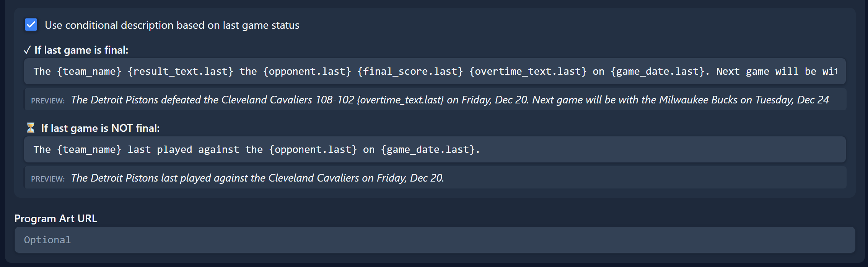Image resolution: width=868 pixels, height=267 pixels.
Task: Click unresolved {overtime_text.last} in preview text
Action: point(400,100)
